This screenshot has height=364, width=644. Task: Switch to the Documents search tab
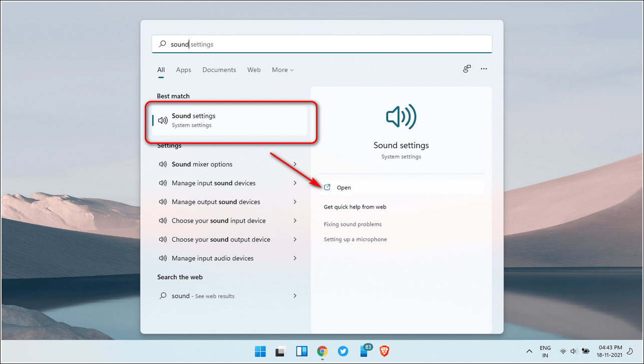click(x=219, y=70)
